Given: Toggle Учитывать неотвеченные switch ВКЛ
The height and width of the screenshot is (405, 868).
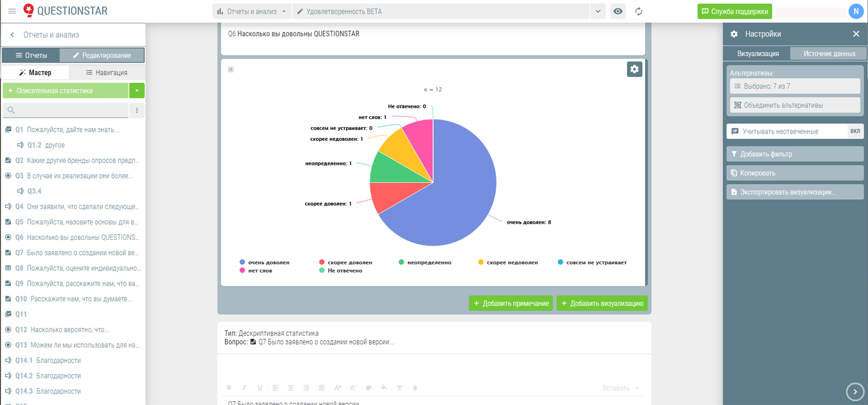Looking at the screenshot, I should (855, 131).
